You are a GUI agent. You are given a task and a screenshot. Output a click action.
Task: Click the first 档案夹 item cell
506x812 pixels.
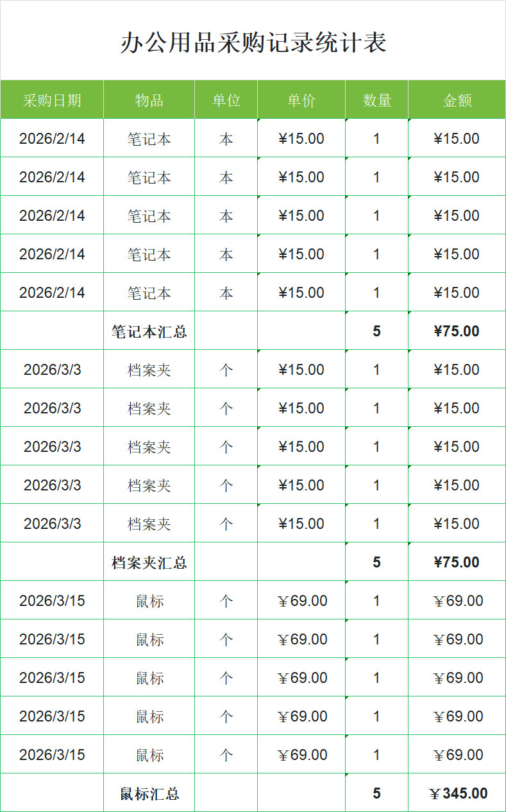[149, 370]
